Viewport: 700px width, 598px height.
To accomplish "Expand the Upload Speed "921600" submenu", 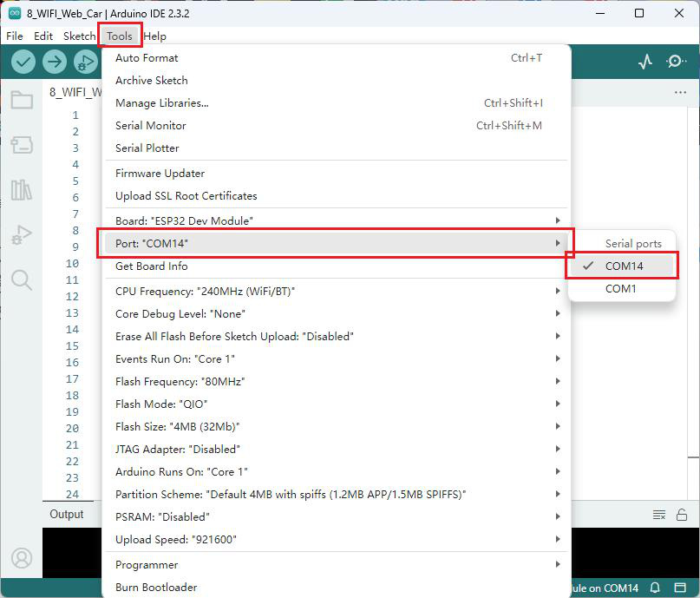I will [337, 539].
